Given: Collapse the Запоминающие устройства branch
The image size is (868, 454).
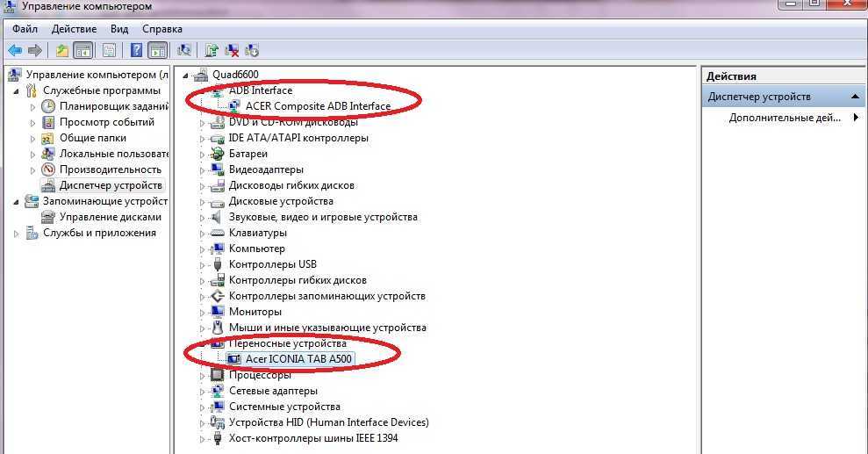Looking at the screenshot, I should 16,201.
